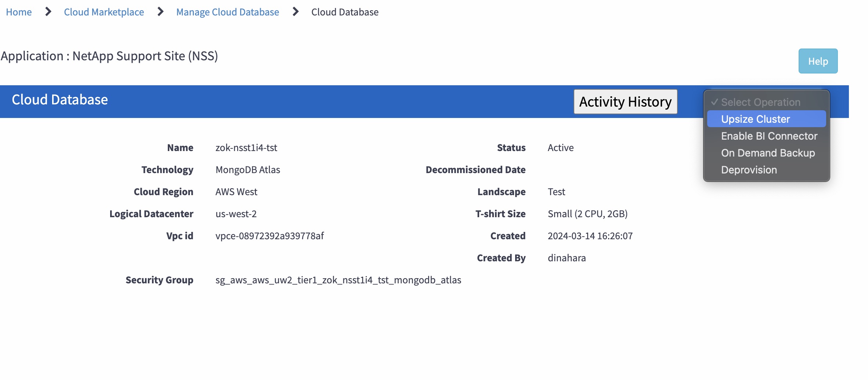868x380 pixels.
Task: Choose Enable BI Connector
Action: tap(768, 136)
